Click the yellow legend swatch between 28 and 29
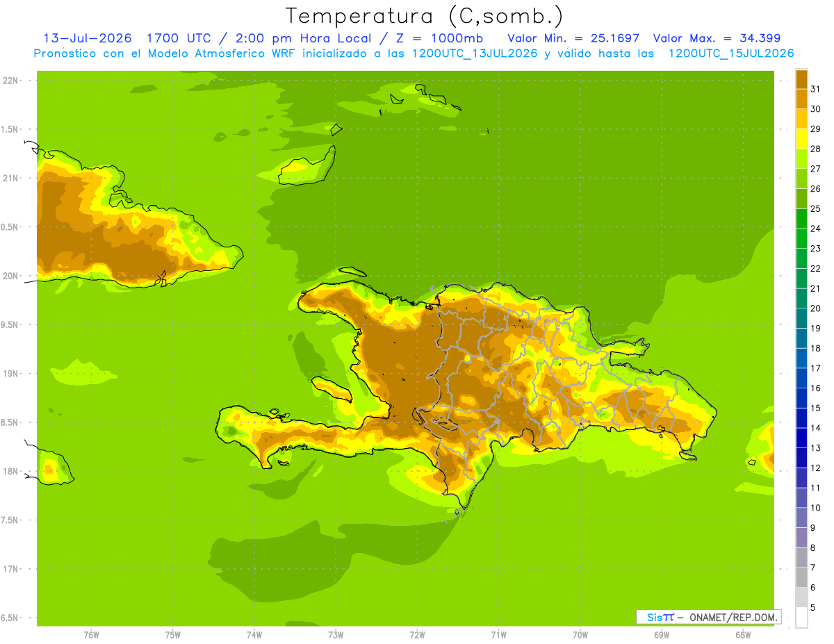834x644 pixels. [x=801, y=139]
